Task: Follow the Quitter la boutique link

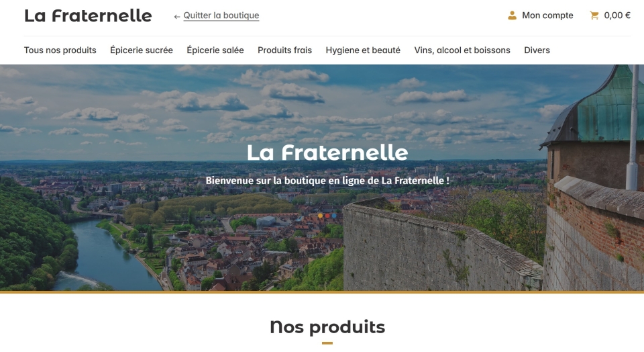Action: [221, 15]
